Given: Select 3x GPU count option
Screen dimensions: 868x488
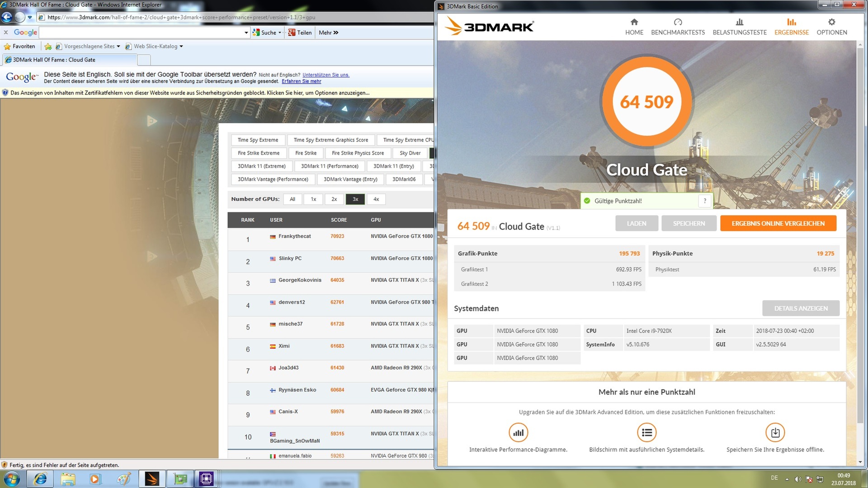Looking at the screenshot, I should point(355,199).
